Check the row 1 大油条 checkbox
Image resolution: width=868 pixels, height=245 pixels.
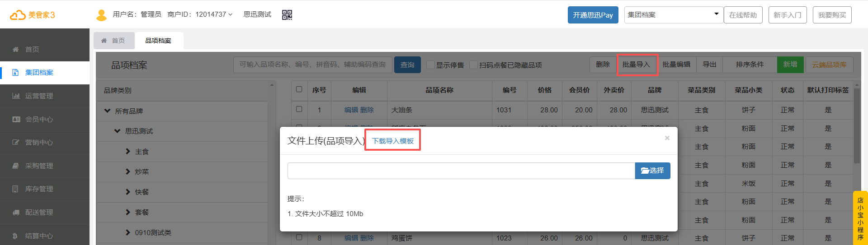coord(299,109)
